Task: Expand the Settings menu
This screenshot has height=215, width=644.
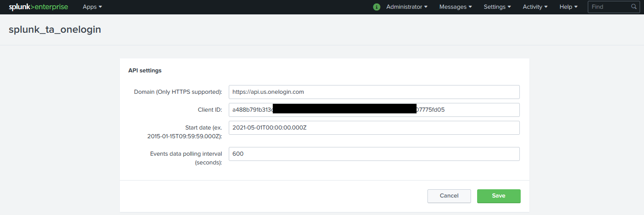Action: pyautogui.click(x=497, y=7)
